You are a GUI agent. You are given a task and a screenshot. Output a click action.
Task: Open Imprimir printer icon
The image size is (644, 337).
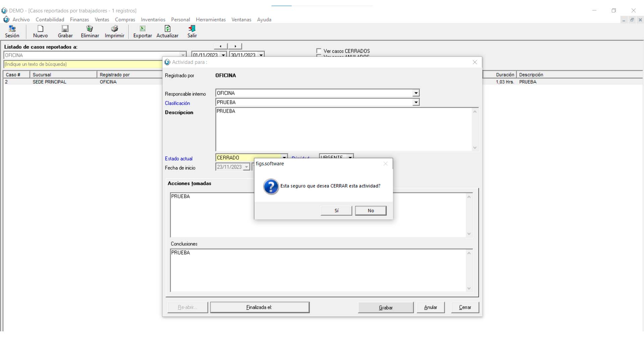coord(114,29)
